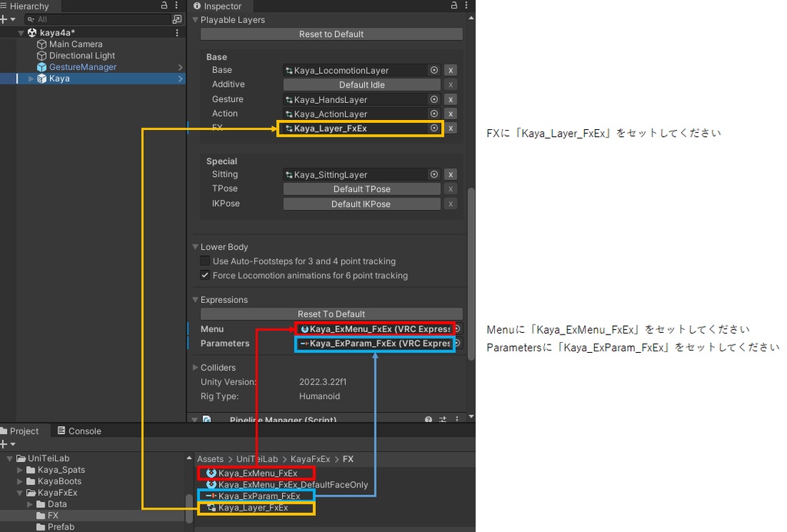Click object picker circle for Kaya_LocomotionLayer
Image resolution: width=787 pixels, height=532 pixels.
pyautogui.click(x=434, y=70)
